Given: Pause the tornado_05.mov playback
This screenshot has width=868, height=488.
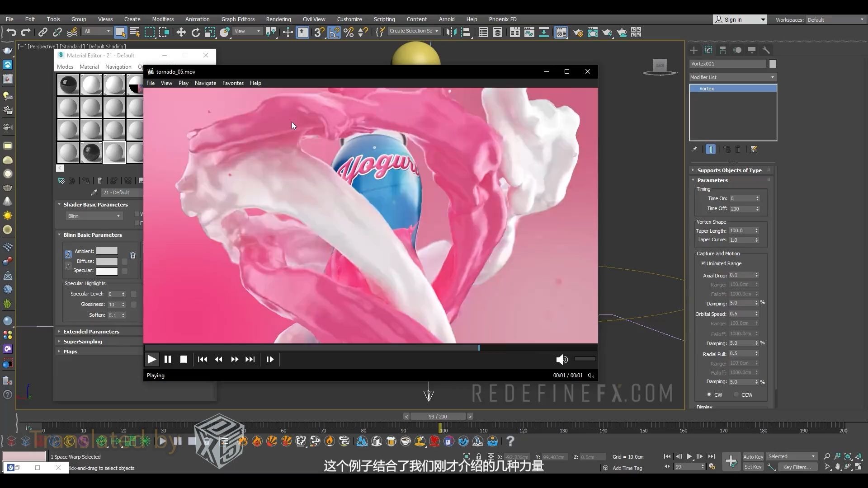Looking at the screenshot, I should (168, 359).
